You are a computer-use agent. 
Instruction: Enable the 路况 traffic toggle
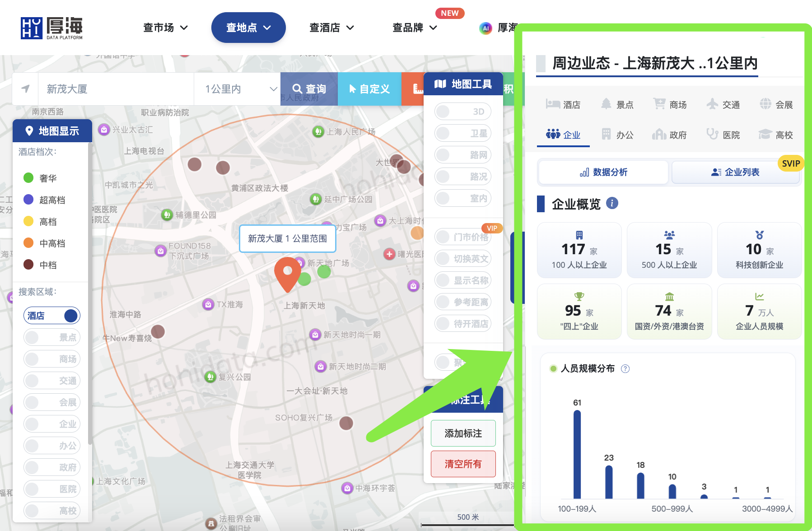[463, 177]
